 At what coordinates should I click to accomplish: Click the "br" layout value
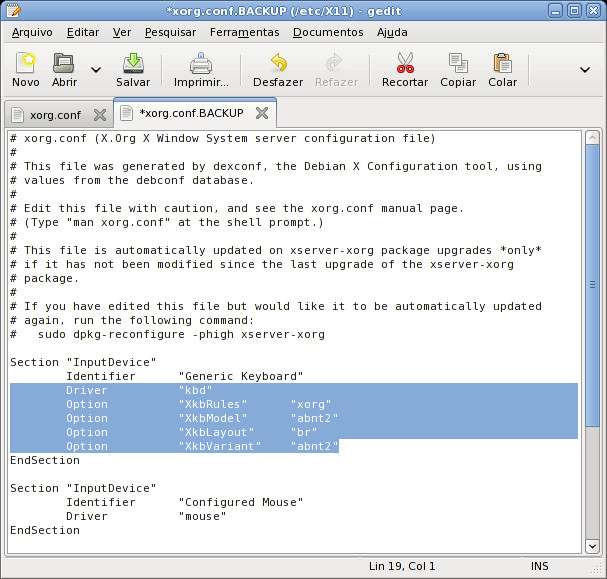(x=304, y=432)
